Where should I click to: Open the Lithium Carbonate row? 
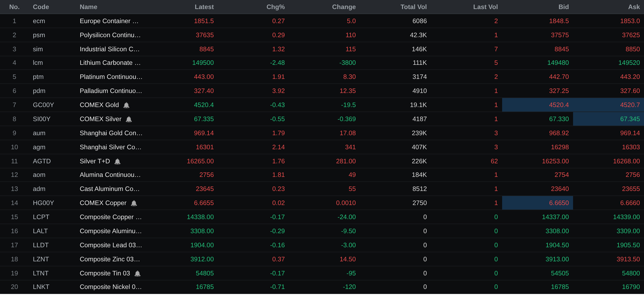click(x=322, y=63)
